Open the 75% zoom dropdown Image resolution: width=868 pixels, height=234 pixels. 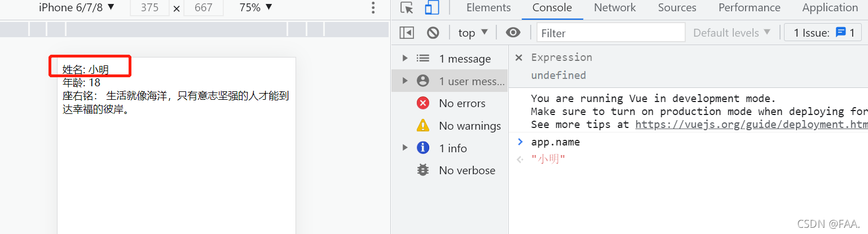[255, 7]
